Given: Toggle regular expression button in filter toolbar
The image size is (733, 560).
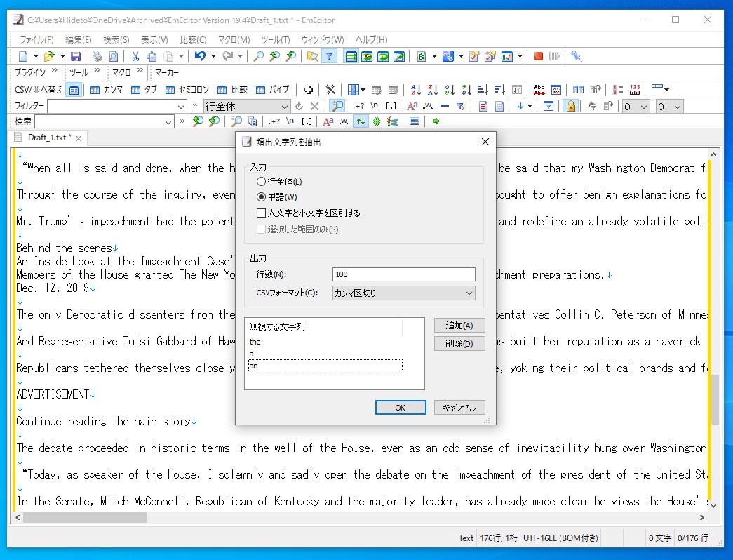Looking at the screenshot, I should click(x=358, y=106).
